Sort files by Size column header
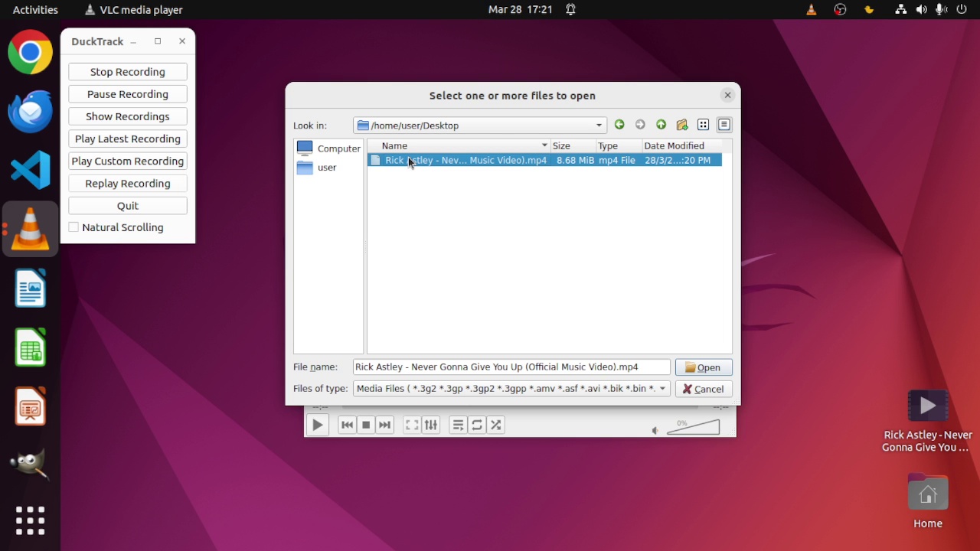 [x=573, y=145]
